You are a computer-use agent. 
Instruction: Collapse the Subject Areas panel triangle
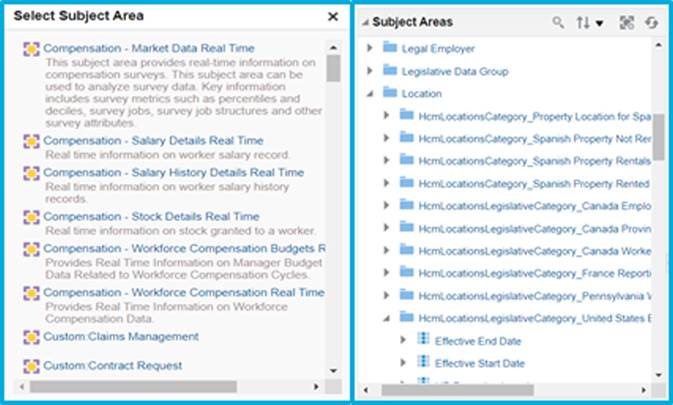(365, 22)
